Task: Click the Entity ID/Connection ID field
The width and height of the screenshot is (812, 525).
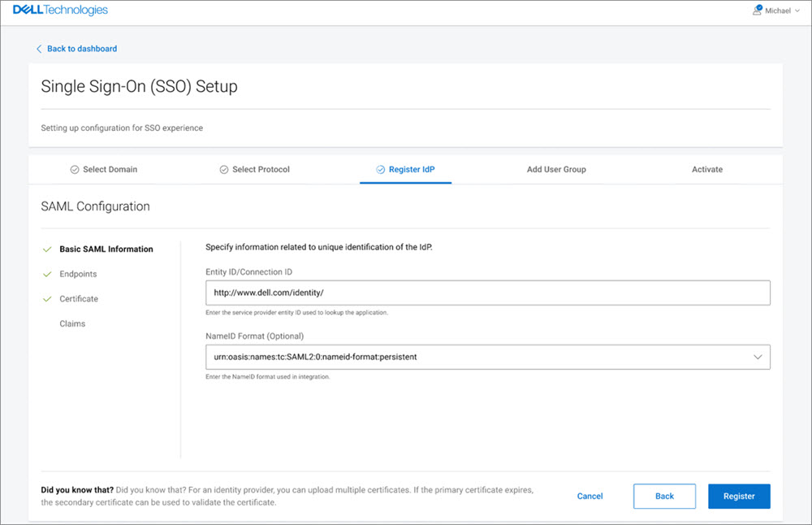Action: pos(487,293)
